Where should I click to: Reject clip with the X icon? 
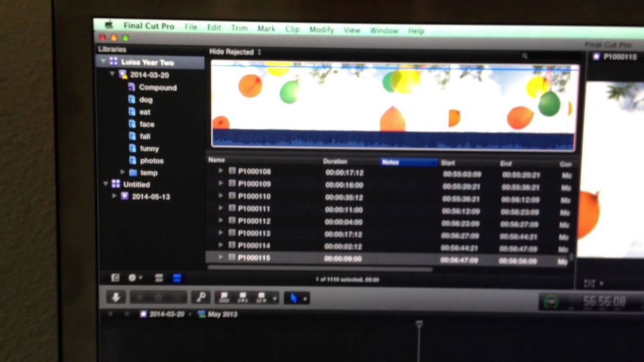click(177, 298)
